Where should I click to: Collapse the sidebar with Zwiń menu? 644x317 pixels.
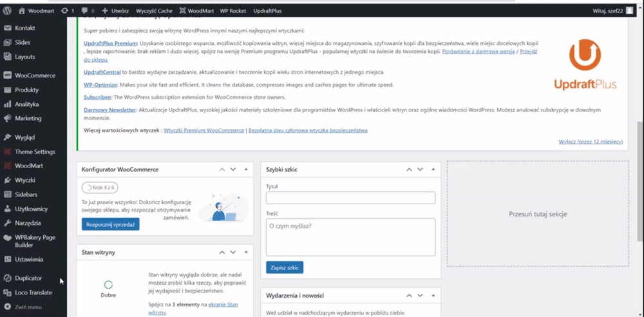23,307
